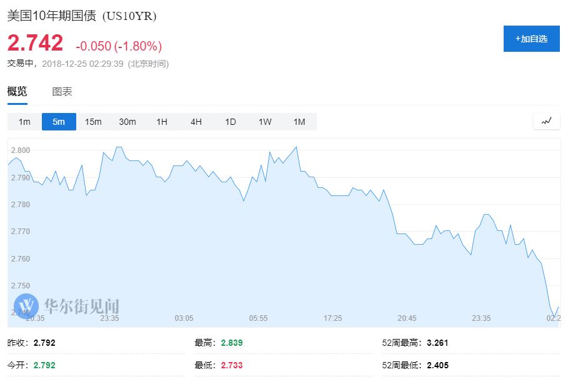This screenshot has width=573, height=392.
Task: Click the 17:25 time axis label
Action: click(333, 318)
